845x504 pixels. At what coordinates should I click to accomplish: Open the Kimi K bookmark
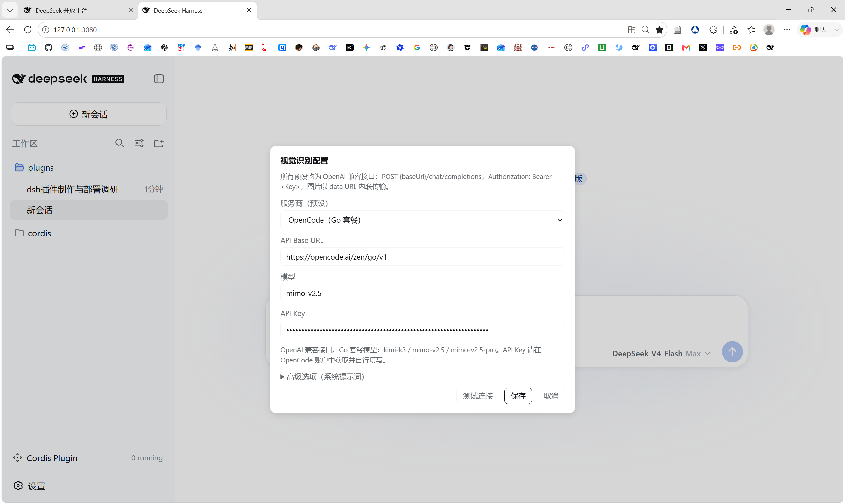(x=350, y=47)
